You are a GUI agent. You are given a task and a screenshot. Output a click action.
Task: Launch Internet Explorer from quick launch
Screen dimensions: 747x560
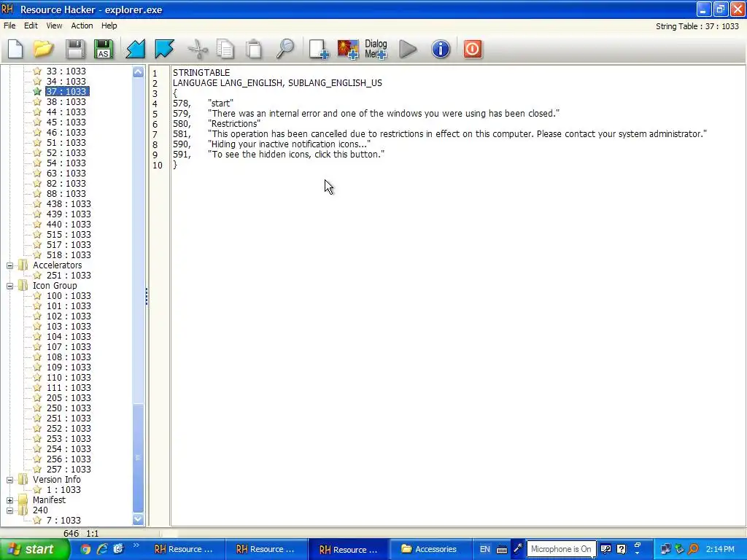pos(102,549)
